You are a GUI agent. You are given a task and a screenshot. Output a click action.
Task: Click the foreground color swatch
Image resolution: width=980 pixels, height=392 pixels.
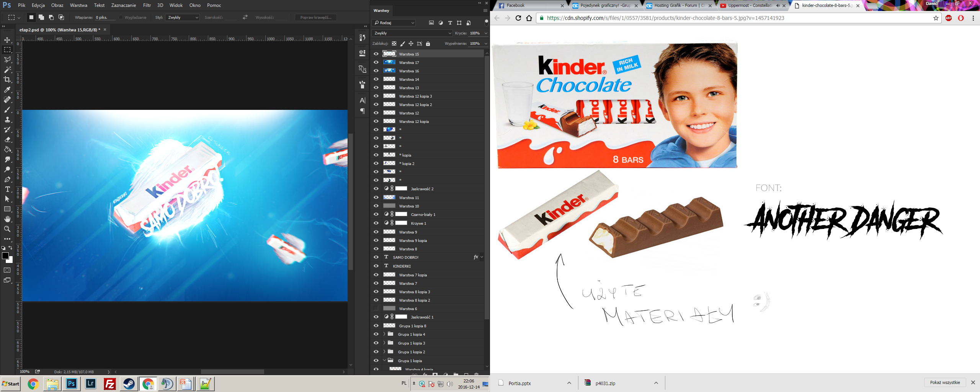[x=5, y=256]
